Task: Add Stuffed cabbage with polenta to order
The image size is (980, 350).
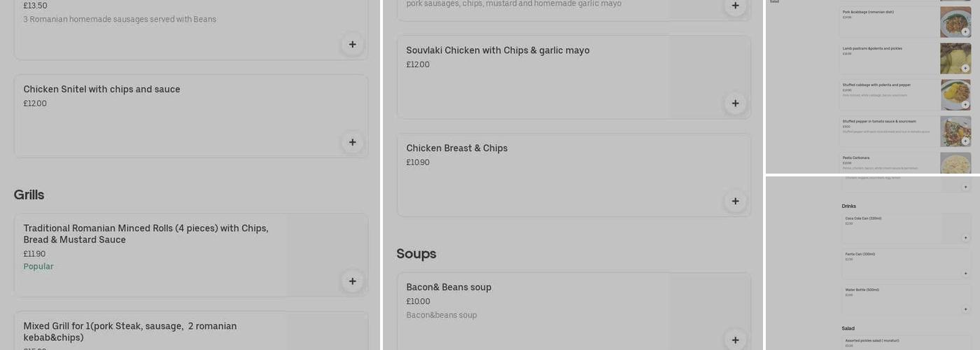Action: pyautogui.click(x=965, y=104)
